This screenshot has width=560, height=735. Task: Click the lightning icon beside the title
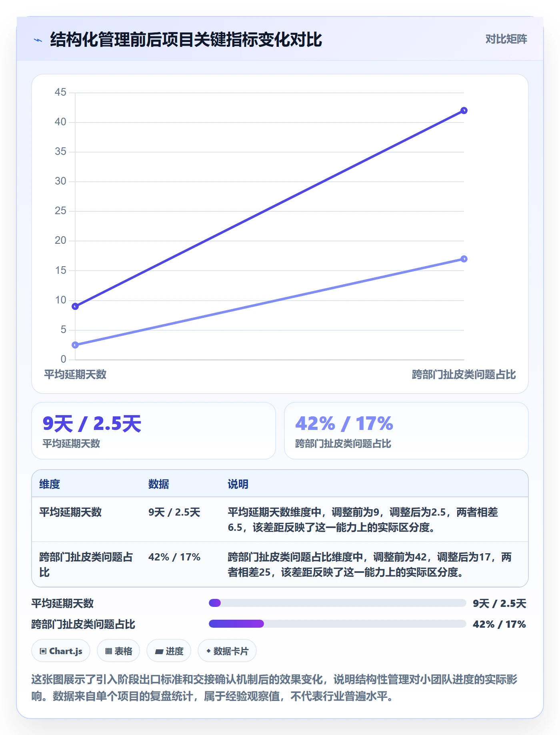38,40
